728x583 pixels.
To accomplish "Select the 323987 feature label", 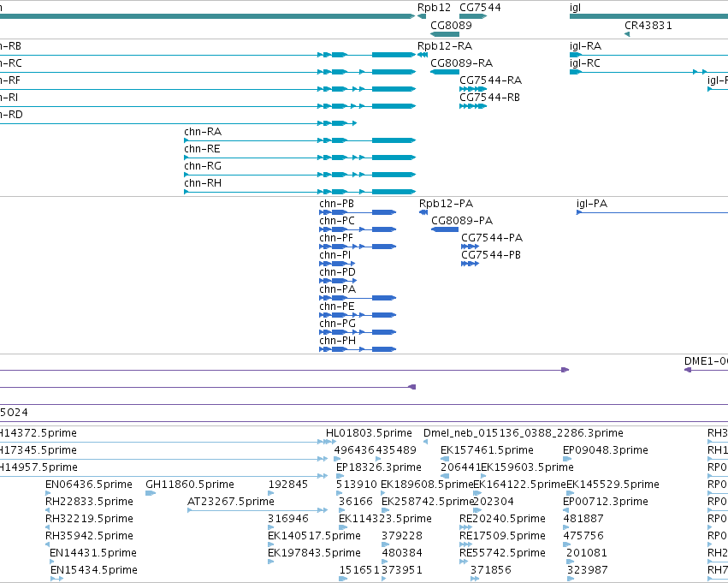I will click(x=588, y=570).
